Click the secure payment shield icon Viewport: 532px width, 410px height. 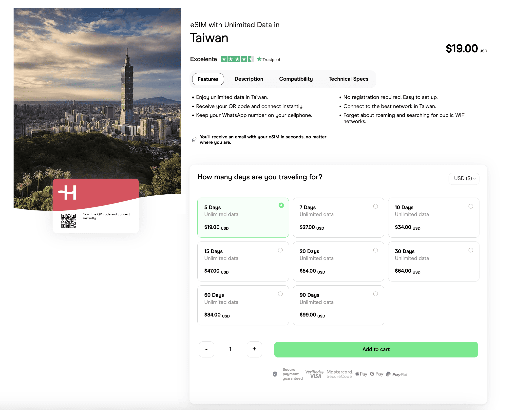[x=275, y=374]
